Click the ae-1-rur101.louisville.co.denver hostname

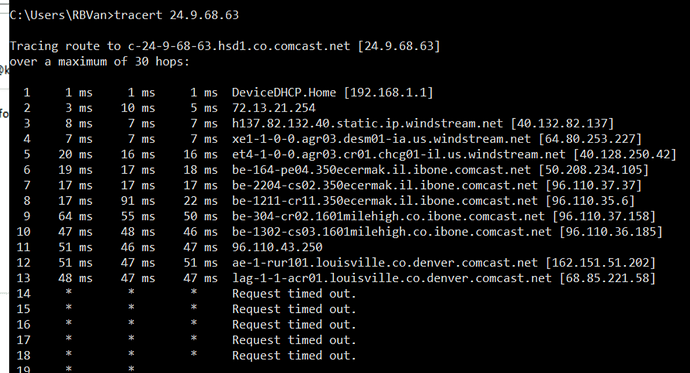(385, 263)
